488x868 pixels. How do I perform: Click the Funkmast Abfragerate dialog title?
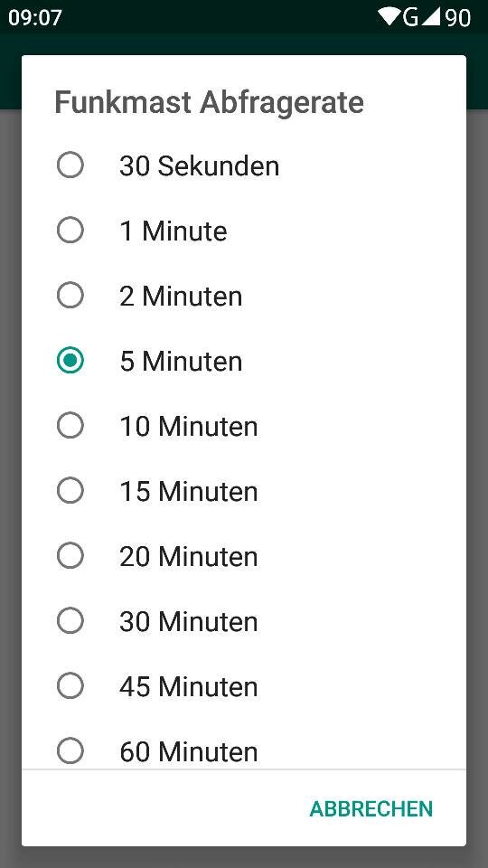click(209, 102)
